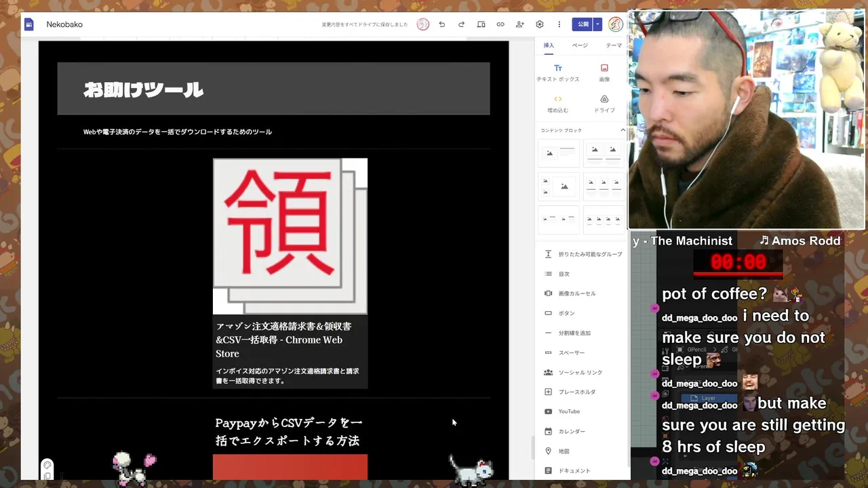Choose two side-by-side image-text layout block
This screenshot has width=868, height=488.
(559, 220)
